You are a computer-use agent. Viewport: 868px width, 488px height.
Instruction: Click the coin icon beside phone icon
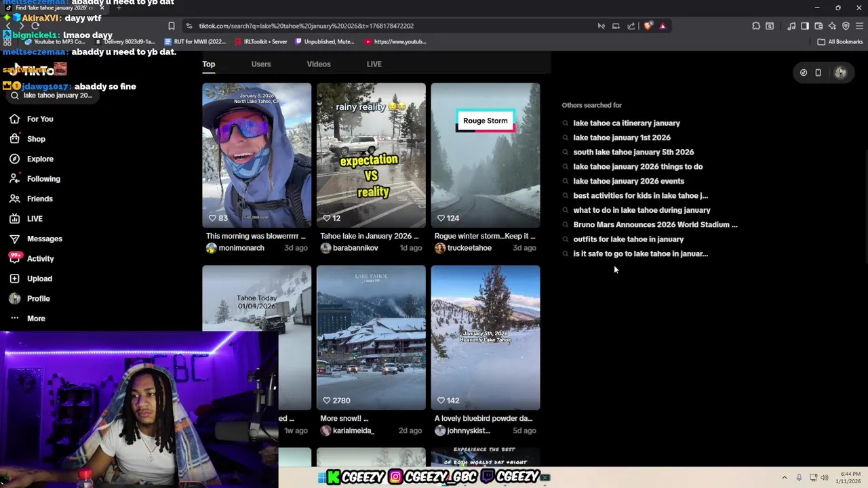click(x=804, y=73)
